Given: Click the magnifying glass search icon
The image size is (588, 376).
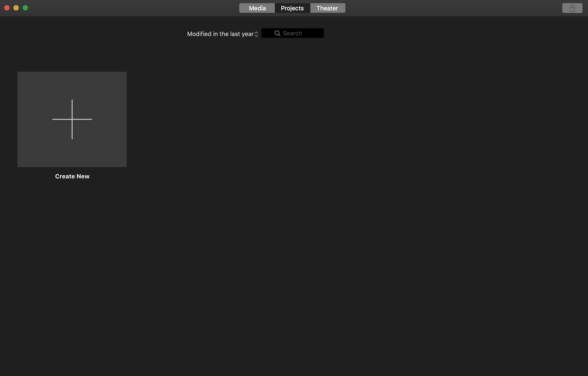Looking at the screenshot, I should [x=277, y=33].
